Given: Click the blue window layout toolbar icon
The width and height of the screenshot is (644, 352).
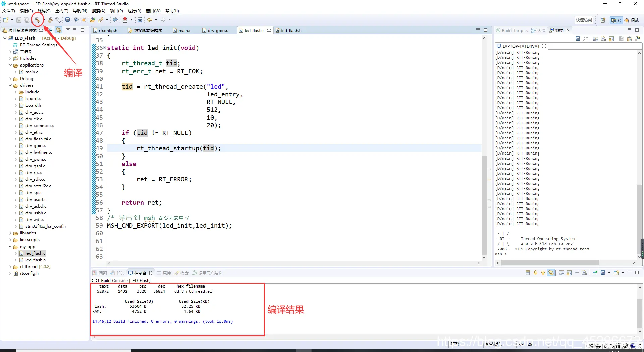Looking at the screenshot, I should coord(140,20).
